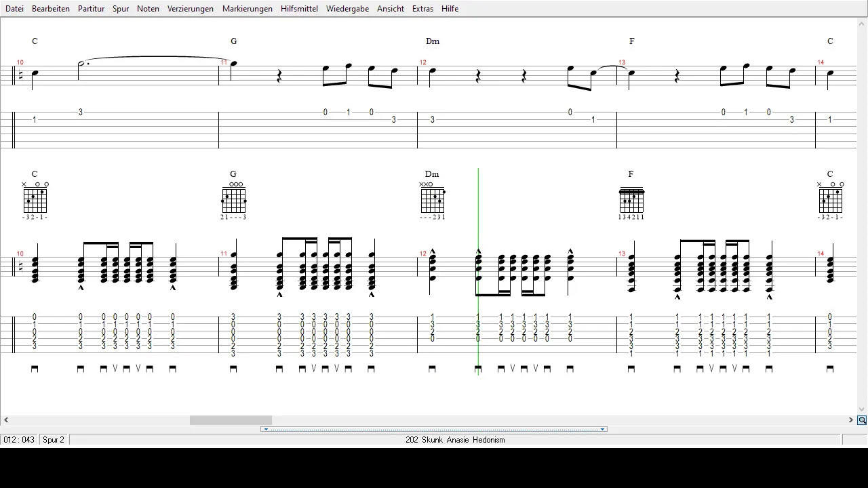Viewport: 868px width, 488px height.
Task: Click the right dropdown arrow below the scrollbar
Action: click(602, 429)
